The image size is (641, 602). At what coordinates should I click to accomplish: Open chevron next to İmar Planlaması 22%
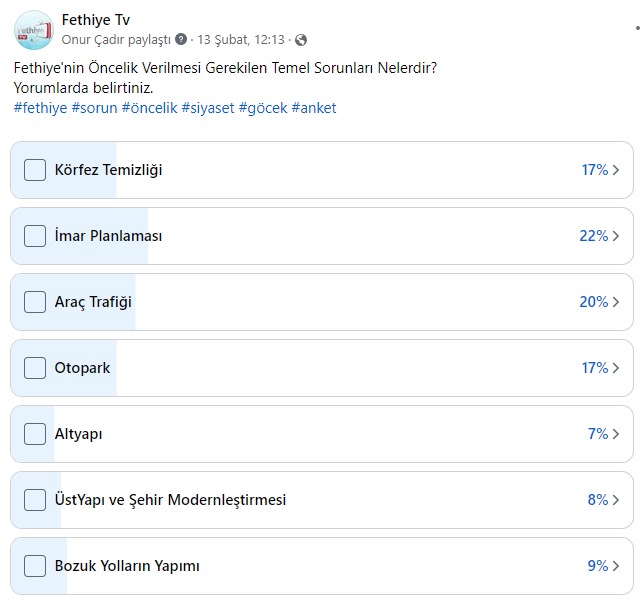point(616,236)
